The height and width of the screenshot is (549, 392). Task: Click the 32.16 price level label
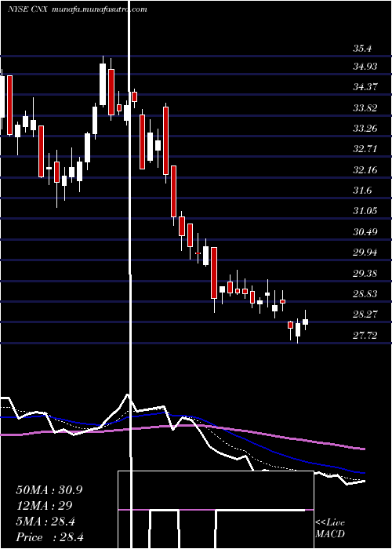pyautogui.click(x=365, y=170)
